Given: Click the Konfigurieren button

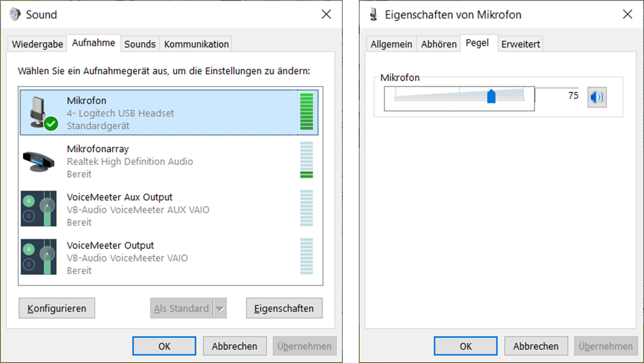Looking at the screenshot, I should (x=57, y=308).
